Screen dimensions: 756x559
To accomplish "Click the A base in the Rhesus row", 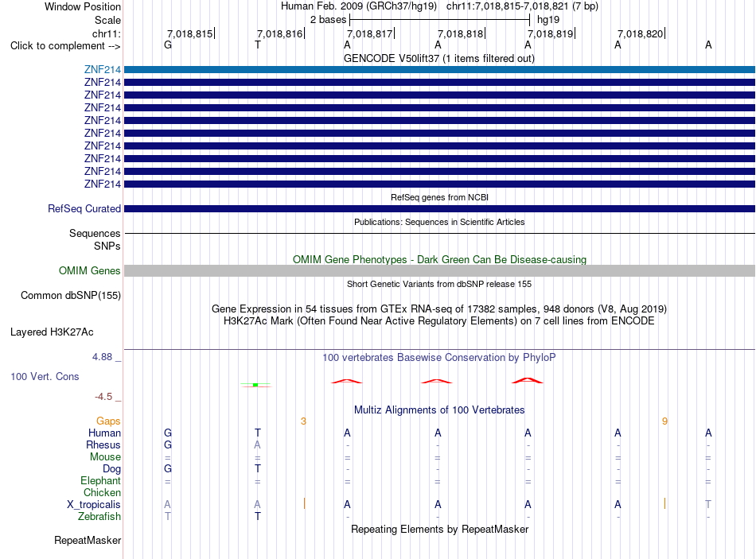I will click(x=258, y=444).
